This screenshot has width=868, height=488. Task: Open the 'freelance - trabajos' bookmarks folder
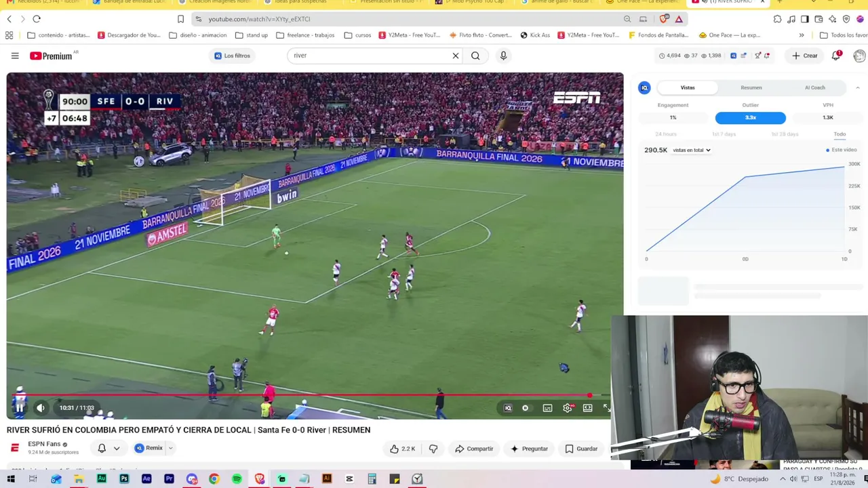pos(306,35)
